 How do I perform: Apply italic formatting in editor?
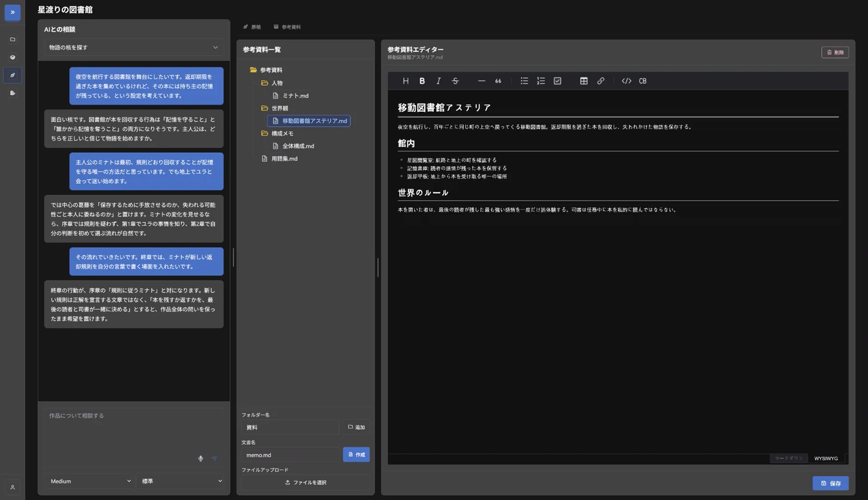438,81
